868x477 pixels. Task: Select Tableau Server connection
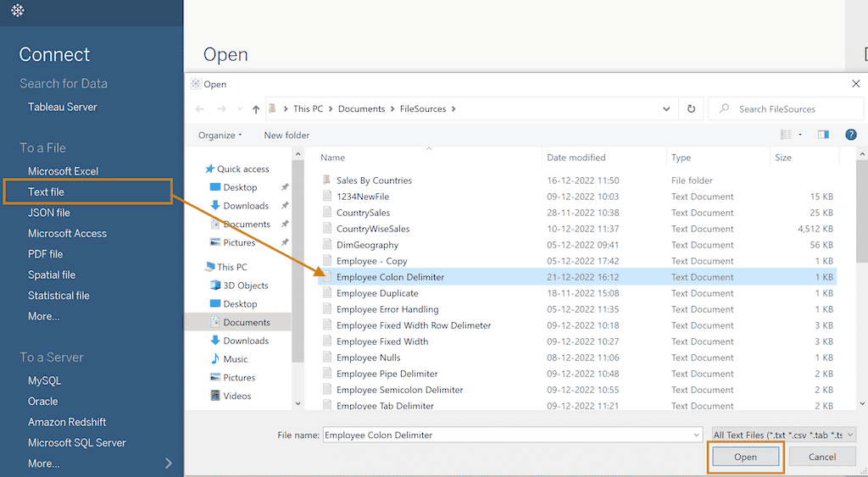coord(63,107)
